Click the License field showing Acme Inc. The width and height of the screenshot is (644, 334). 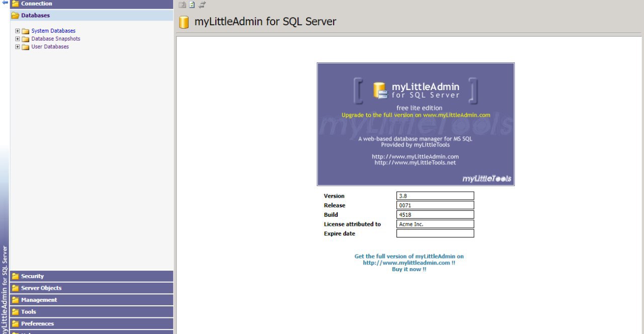coord(435,224)
